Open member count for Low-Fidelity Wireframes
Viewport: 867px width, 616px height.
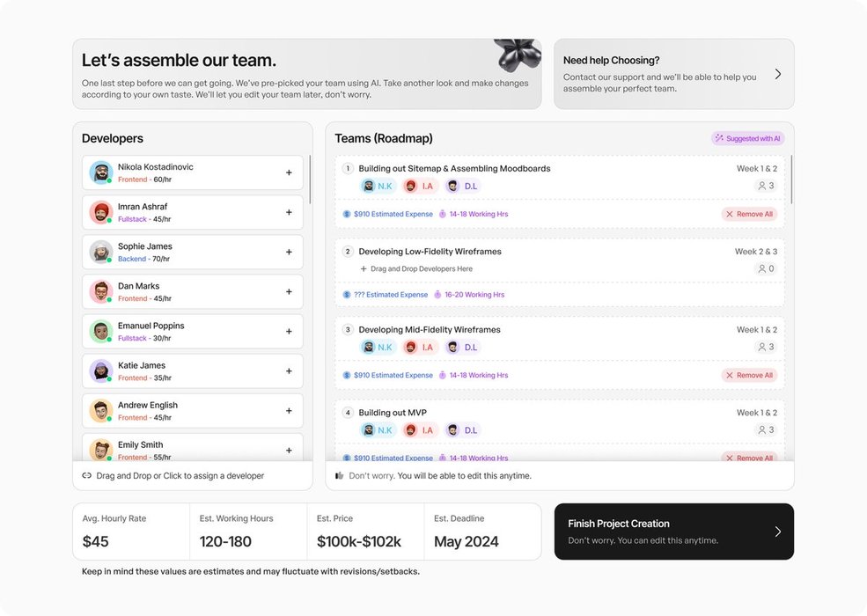766,268
